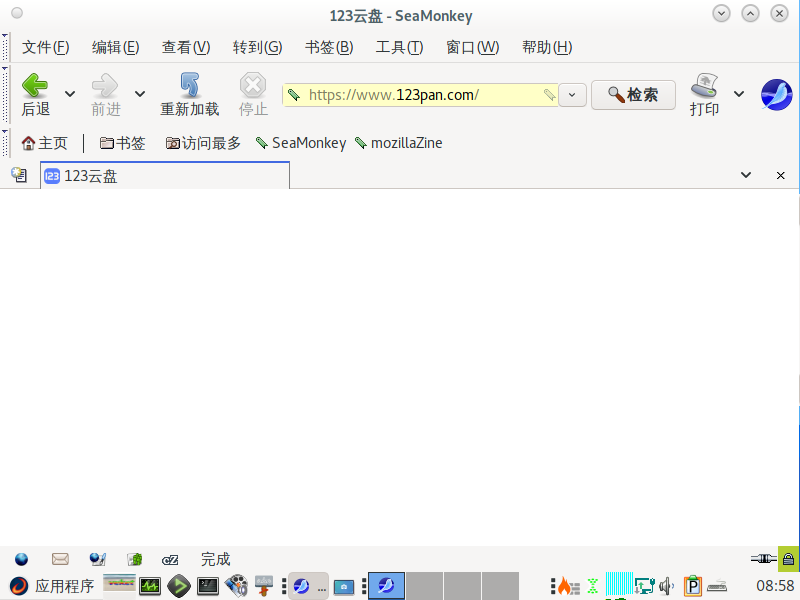Screen dimensions: 800x600
Task: Click the URL address field
Action: pyautogui.click(x=420, y=95)
